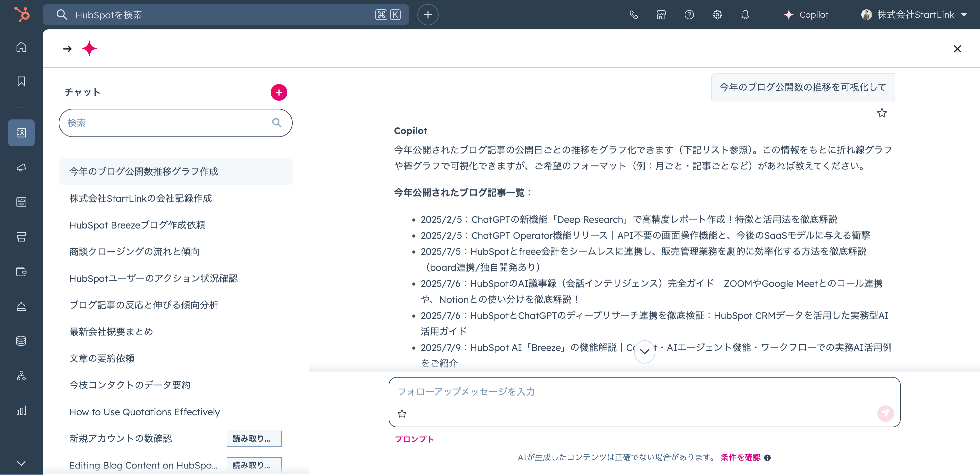Click the follow-up message input field
The width and height of the screenshot is (980, 475).
click(571, 391)
